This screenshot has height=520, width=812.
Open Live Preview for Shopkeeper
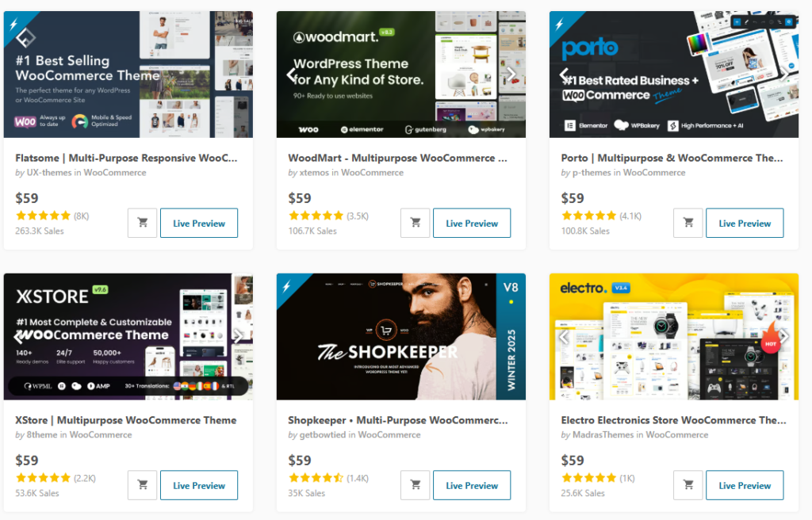[x=472, y=485]
